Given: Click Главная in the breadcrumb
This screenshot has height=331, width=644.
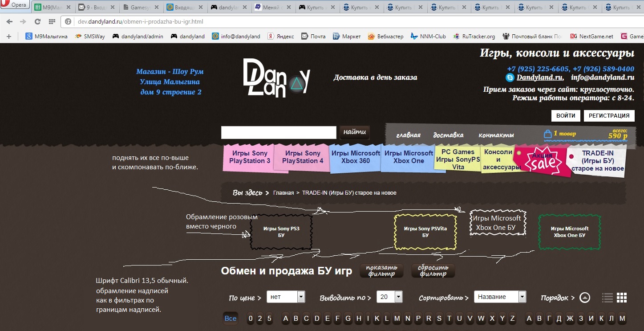Looking at the screenshot, I should (x=284, y=193).
